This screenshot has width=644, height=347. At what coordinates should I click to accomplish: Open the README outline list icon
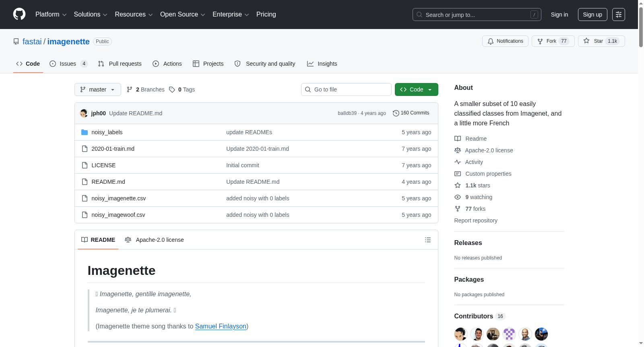pyautogui.click(x=428, y=240)
